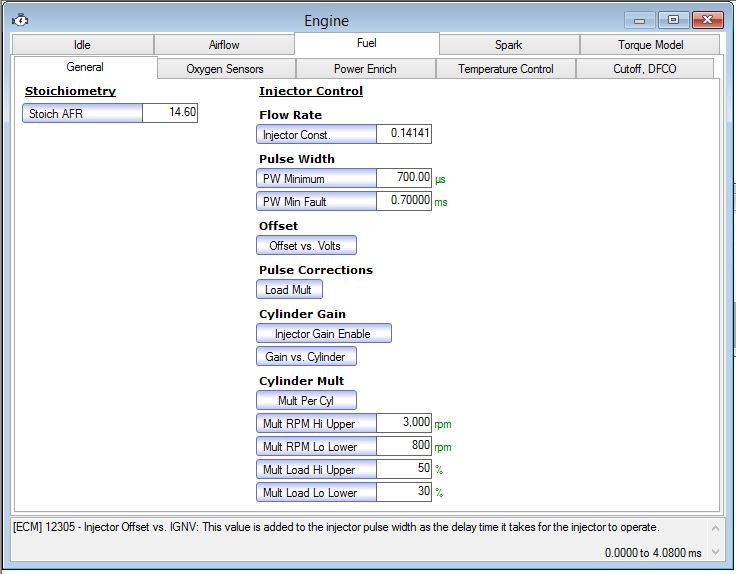Image resolution: width=736 pixels, height=574 pixels.
Task: Open the Mult Per Cyl table
Action: 306,400
